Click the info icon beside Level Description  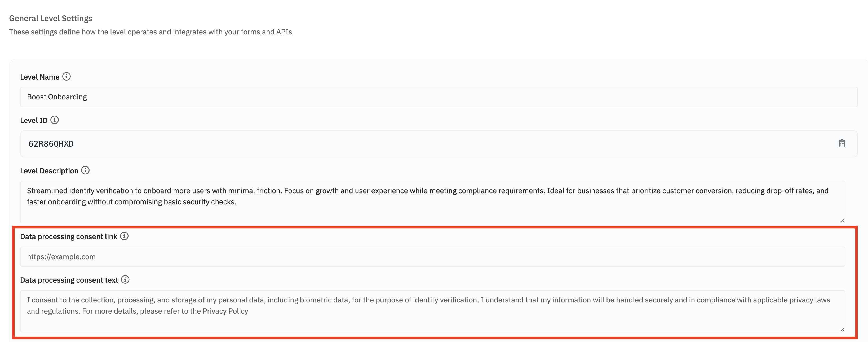85,170
